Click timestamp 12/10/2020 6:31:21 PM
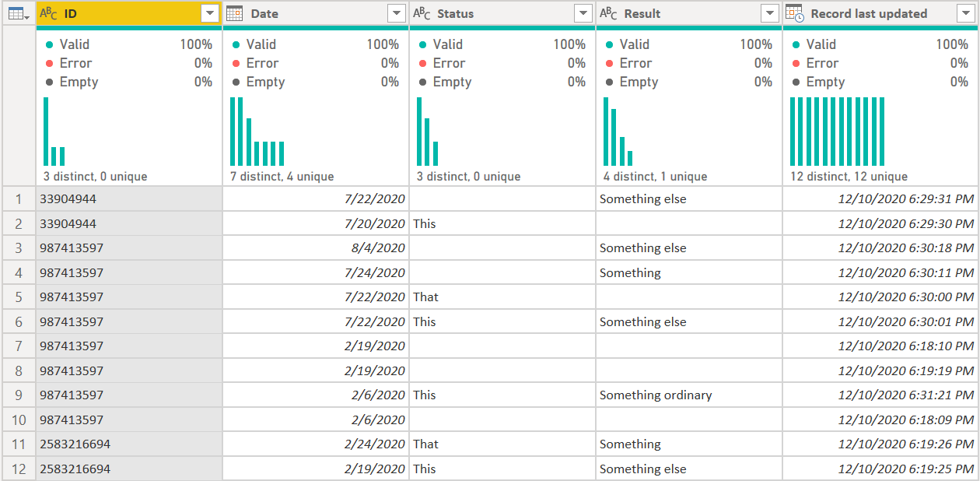The image size is (980, 481). click(x=880, y=395)
